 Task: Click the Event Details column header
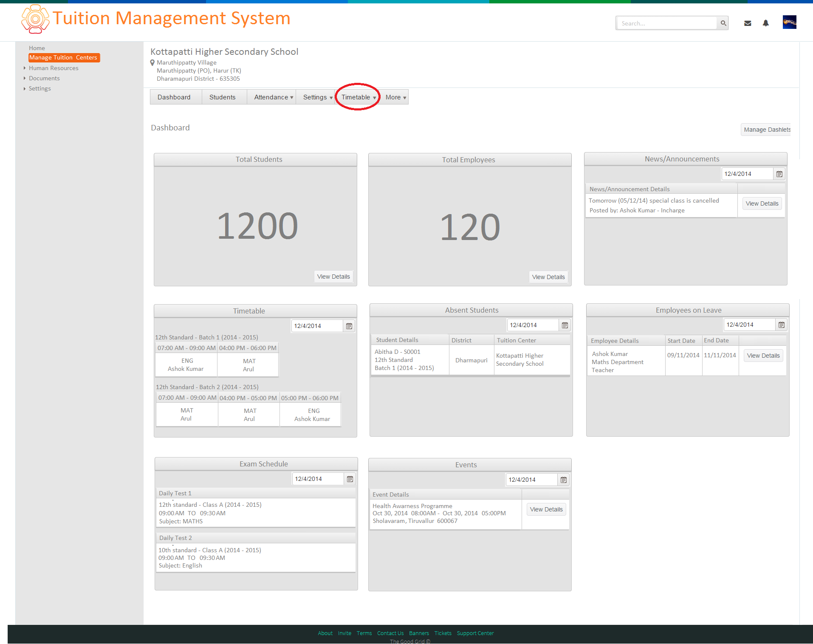click(445, 495)
